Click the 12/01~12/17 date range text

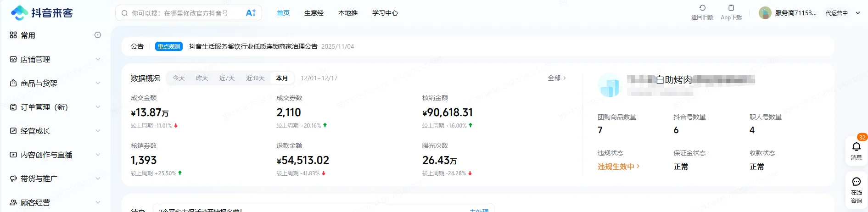pyautogui.click(x=319, y=78)
